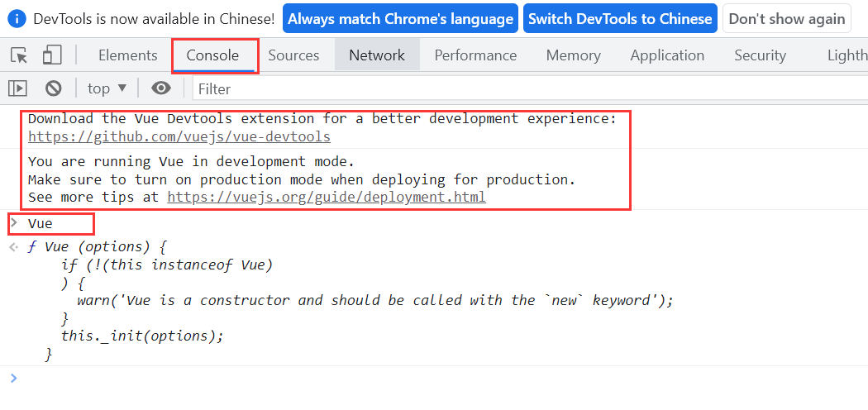
Task: Click the Vue command input entry
Action: tap(41, 224)
